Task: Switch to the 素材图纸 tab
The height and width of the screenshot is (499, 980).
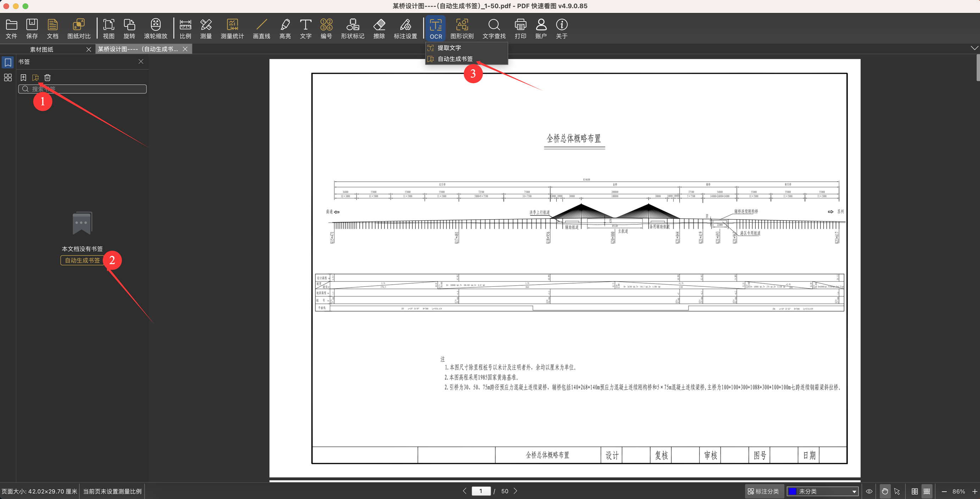Action: click(42, 49)
